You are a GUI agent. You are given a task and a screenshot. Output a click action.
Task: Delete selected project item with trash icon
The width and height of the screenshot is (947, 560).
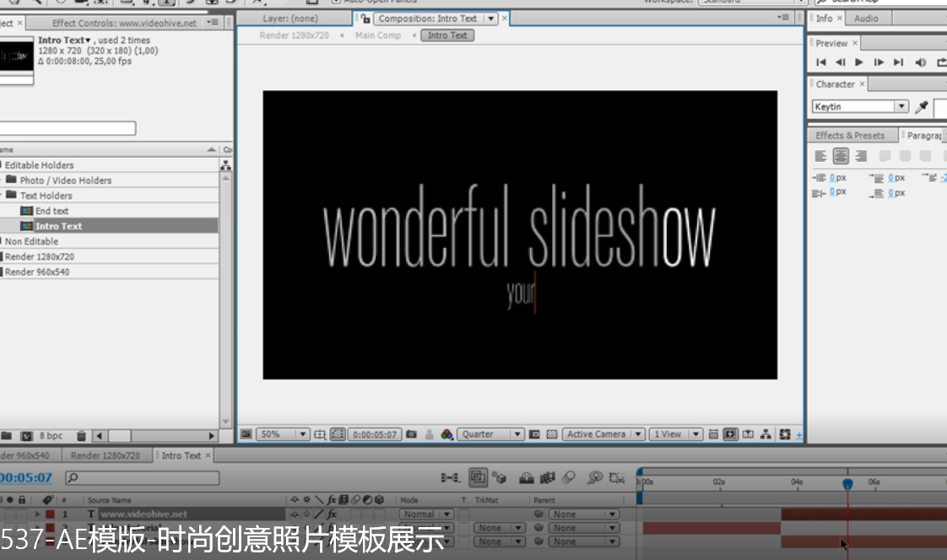pyautogui.click(x=81, y=436)
